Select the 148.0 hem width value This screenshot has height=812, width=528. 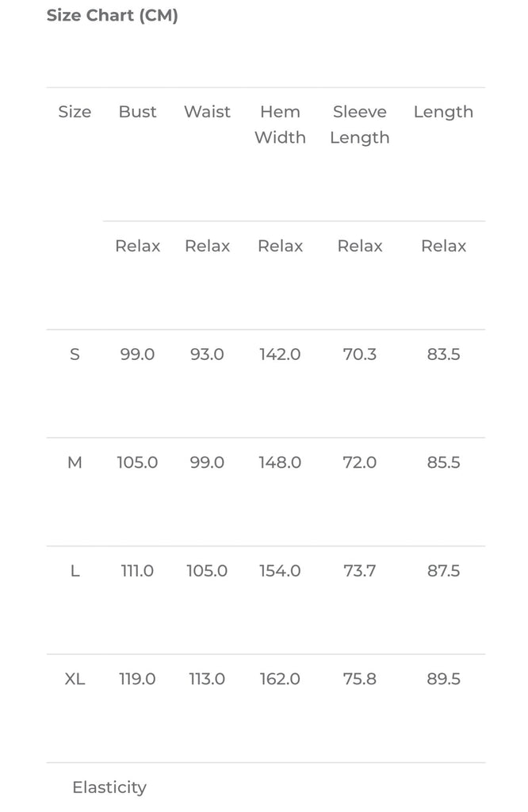(x=280, y=462)
